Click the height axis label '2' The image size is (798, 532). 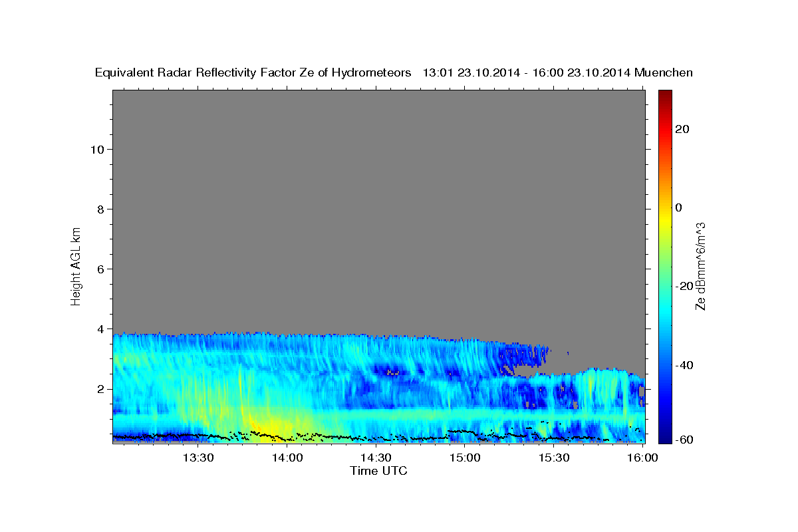click(100, 388)
